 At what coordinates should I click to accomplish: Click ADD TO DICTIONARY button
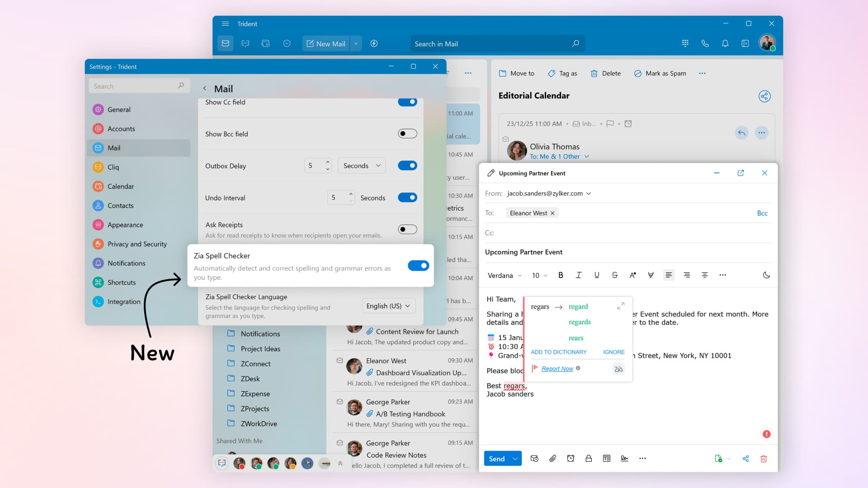[558, 352]
